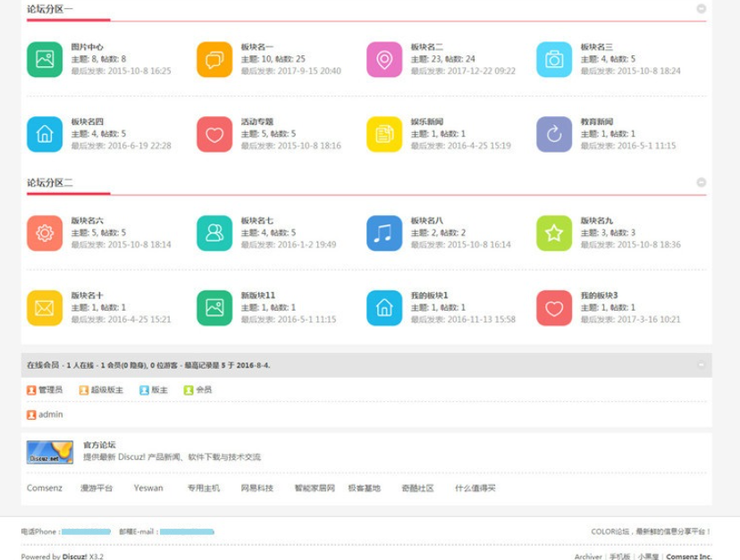Click the Discuz.net official forum logo

tap(49, 452)
